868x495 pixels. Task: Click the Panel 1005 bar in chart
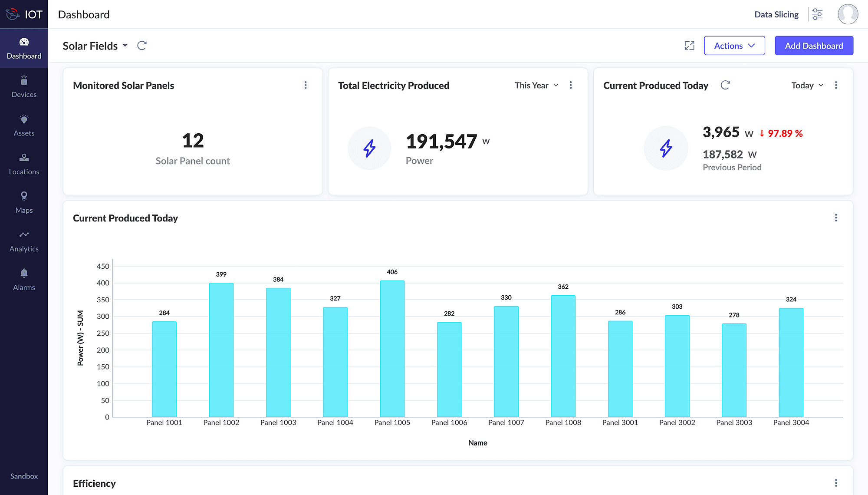coord(392,348)
